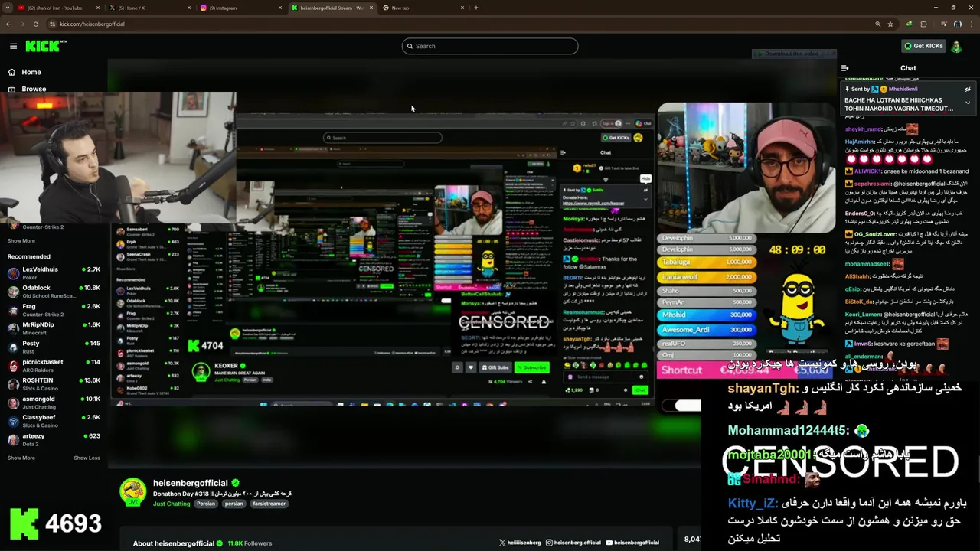Click the farsistreamer tag

[269, 504]
